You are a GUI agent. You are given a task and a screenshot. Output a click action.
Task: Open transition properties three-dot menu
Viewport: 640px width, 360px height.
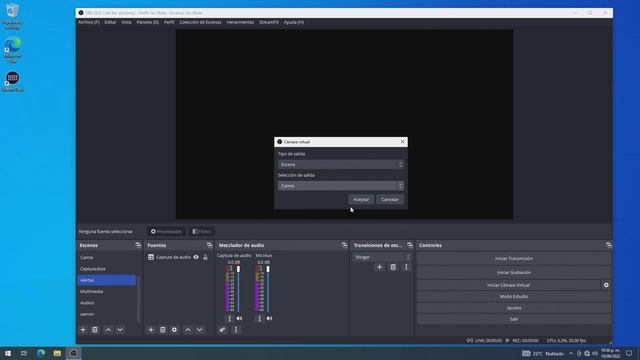pos(406,267)
